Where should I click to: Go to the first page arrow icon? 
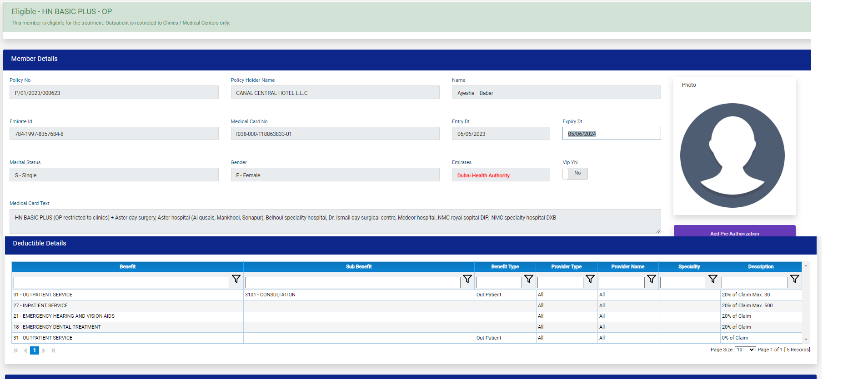tap(16, 350)
